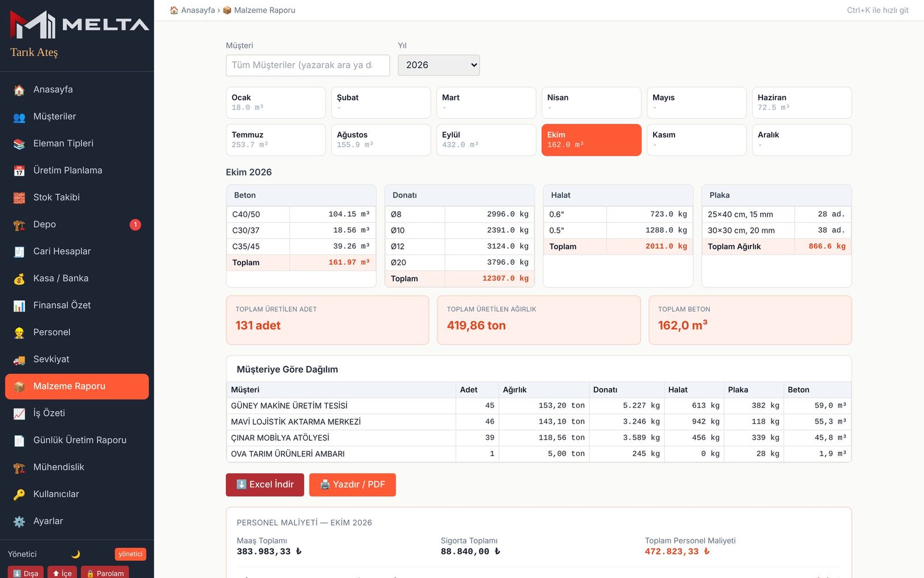Switch to the Ağustos month card

(x=381, y=140)
